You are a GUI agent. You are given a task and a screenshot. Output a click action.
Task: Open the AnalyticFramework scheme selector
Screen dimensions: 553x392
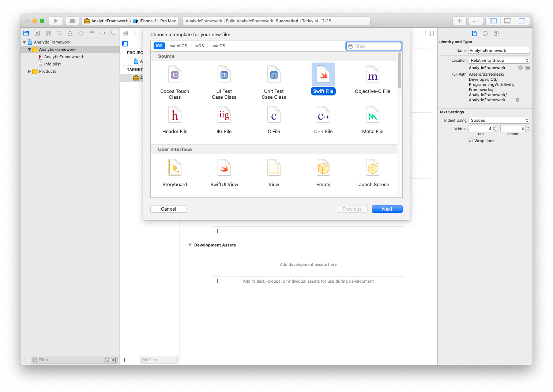106,21
